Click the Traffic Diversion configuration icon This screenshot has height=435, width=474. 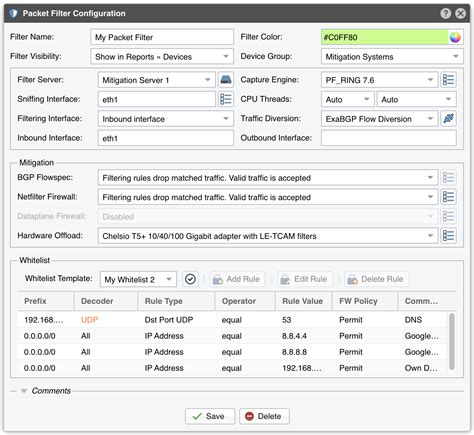448,119
